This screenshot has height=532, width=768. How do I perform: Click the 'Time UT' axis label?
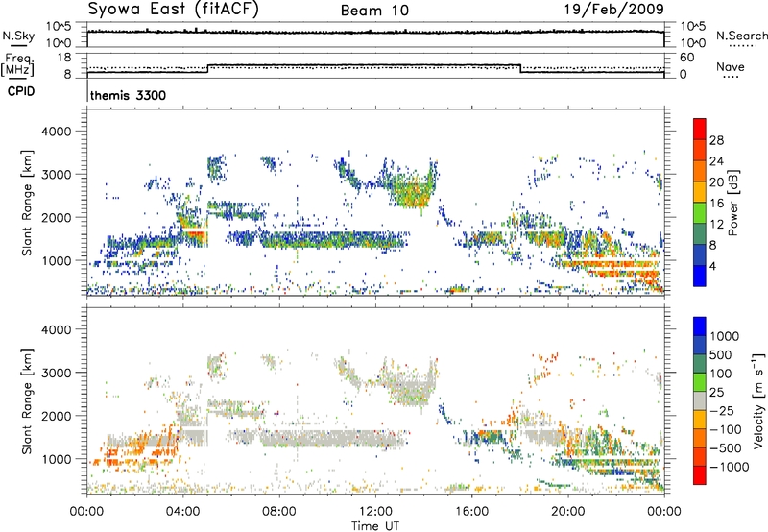pos(375,526)
